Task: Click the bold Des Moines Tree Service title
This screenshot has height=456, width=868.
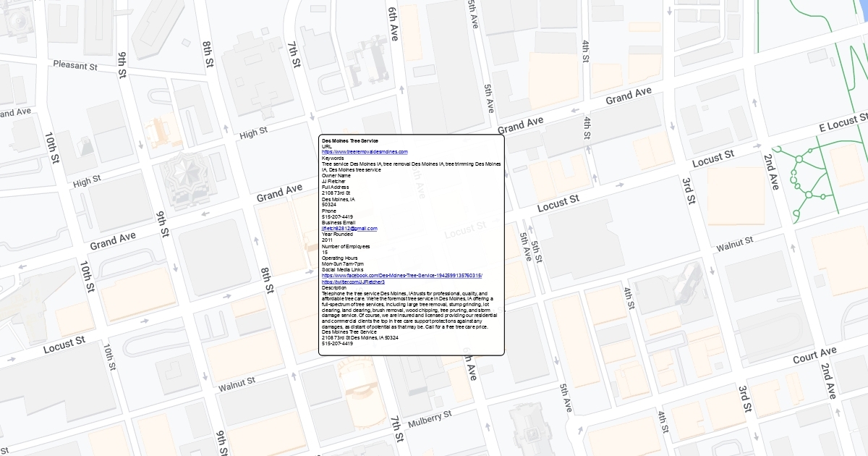Action: 350,140
